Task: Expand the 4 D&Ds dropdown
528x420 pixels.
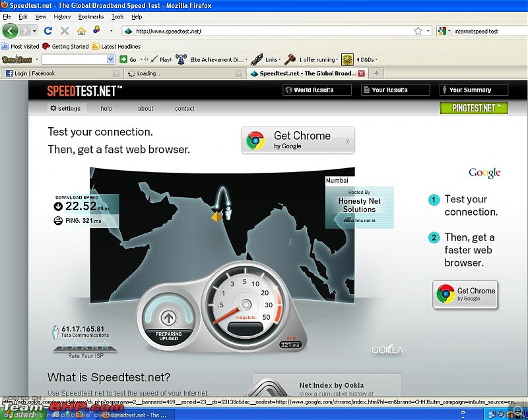Action: [x=376, y=60]
